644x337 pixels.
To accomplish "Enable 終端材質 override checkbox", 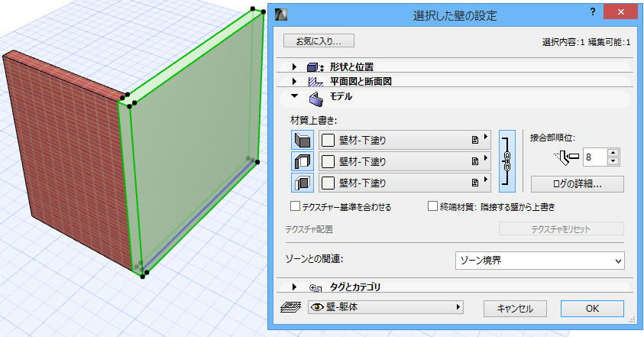I will tap(432, 206).
